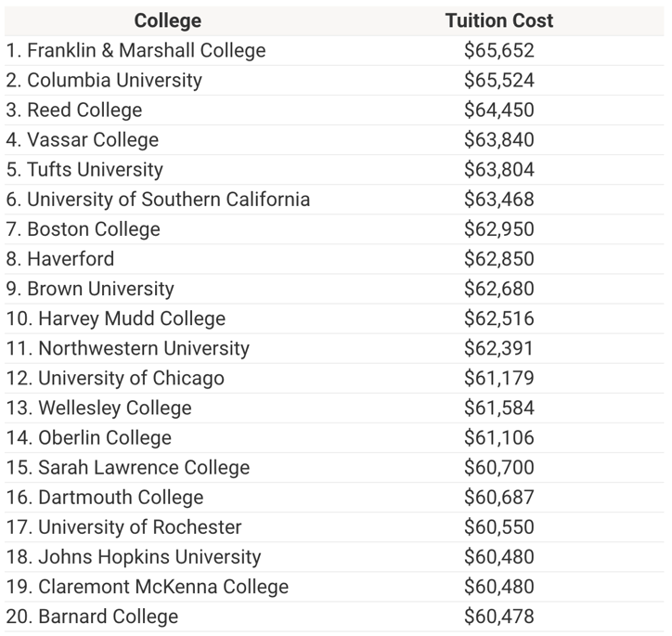The height and width of the screenshot is (636, 672).
Task: Click University of Southern California
Action: 158,199
